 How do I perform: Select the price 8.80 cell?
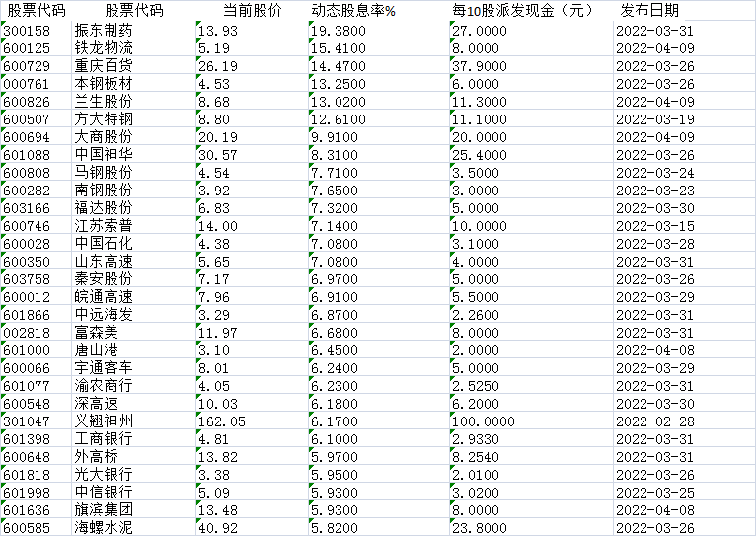[x=214, y=119]
